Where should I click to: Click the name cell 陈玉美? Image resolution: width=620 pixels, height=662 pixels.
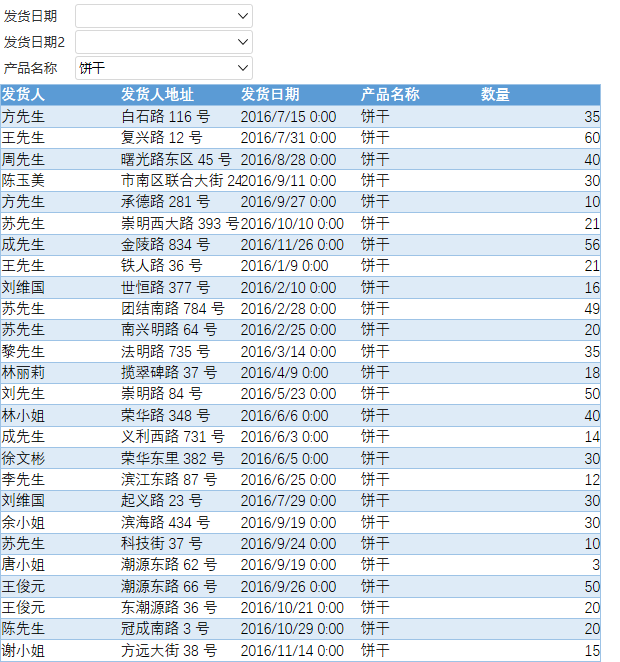23,181
